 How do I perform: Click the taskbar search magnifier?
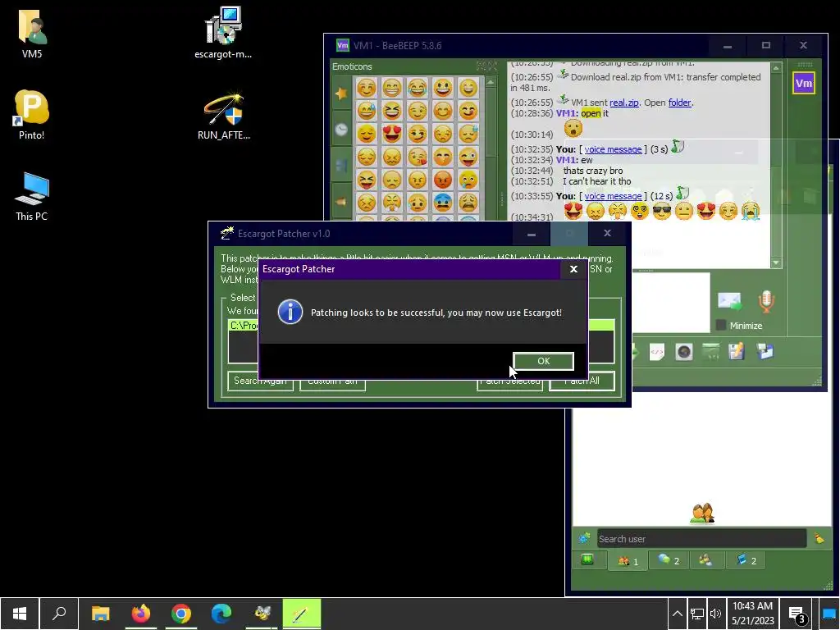[59, 614]
